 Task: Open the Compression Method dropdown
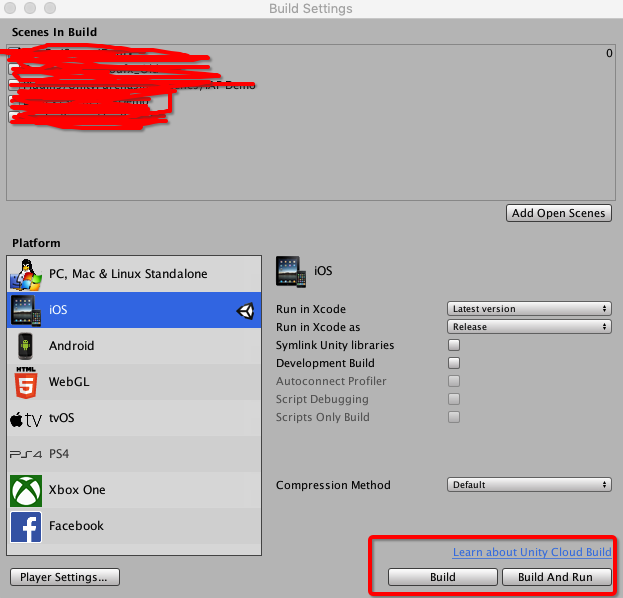coord(529,485)
